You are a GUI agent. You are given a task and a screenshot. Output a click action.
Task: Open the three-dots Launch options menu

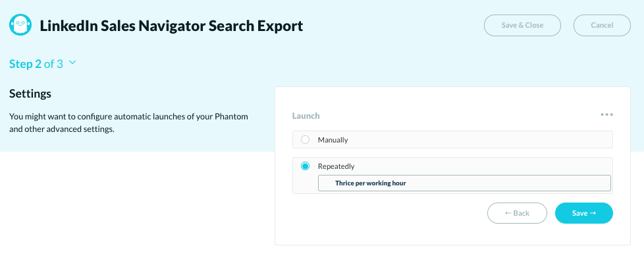(606, 115)
